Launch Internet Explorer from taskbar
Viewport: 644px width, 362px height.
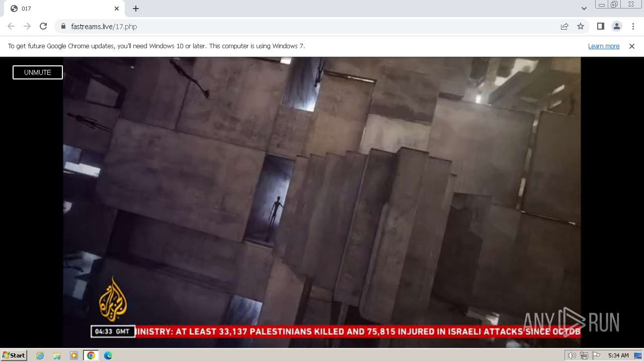(40, 355)
